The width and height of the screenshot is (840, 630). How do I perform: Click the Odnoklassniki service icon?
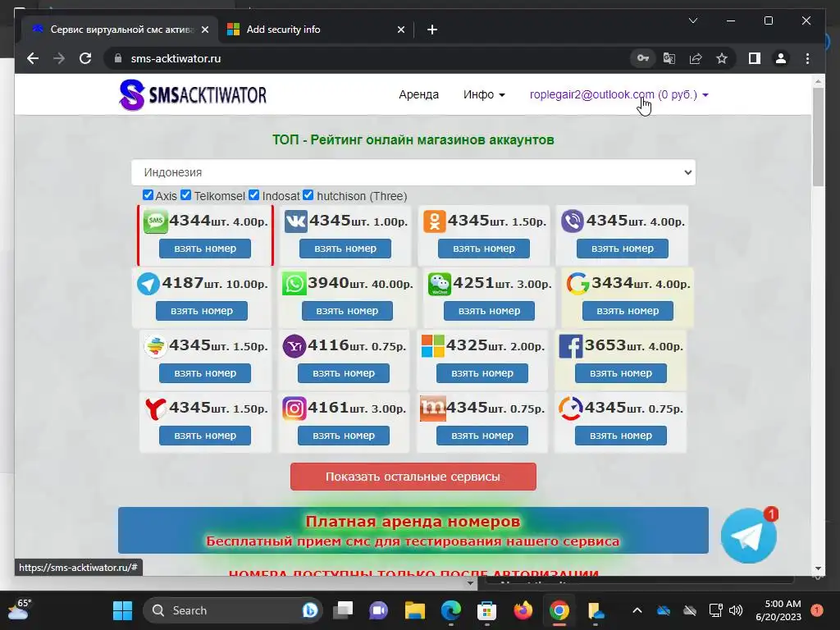(x=435, y=221)
